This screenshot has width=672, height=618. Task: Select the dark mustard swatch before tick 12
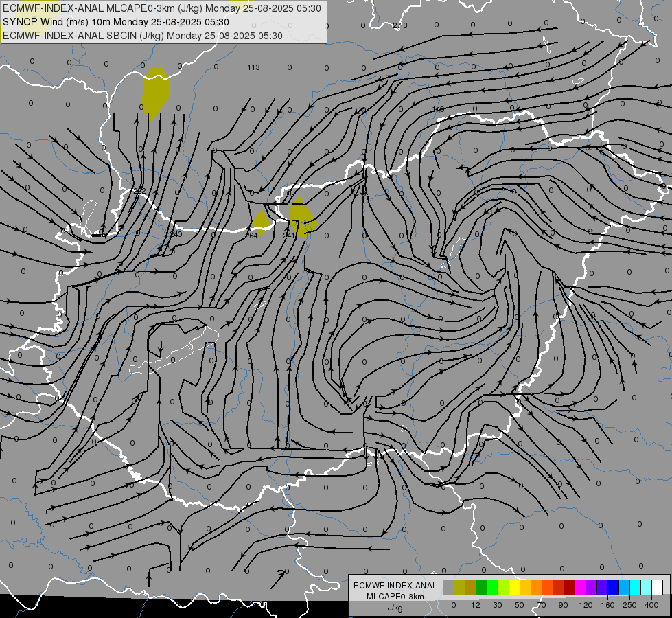(471, 587)
